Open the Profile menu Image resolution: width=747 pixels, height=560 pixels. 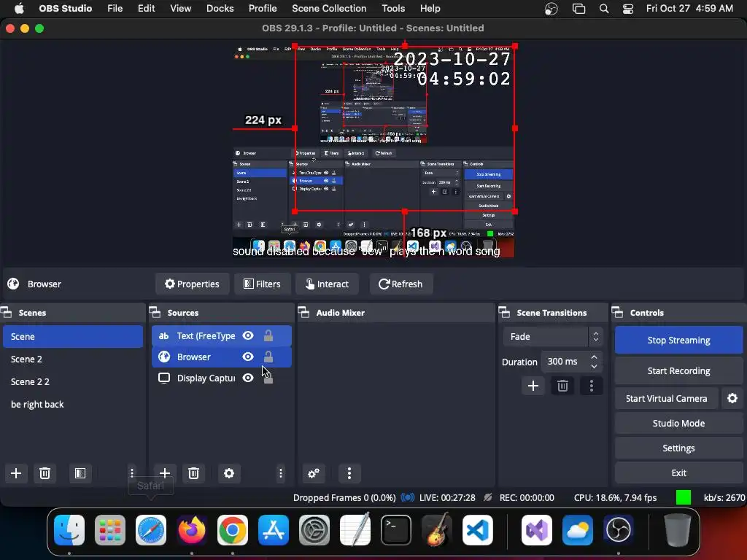tap(263, 9)
